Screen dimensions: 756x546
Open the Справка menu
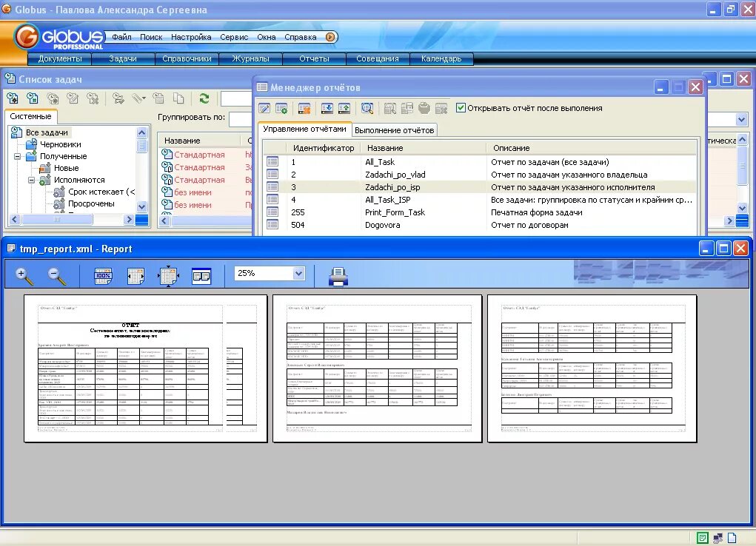(301, 37)
